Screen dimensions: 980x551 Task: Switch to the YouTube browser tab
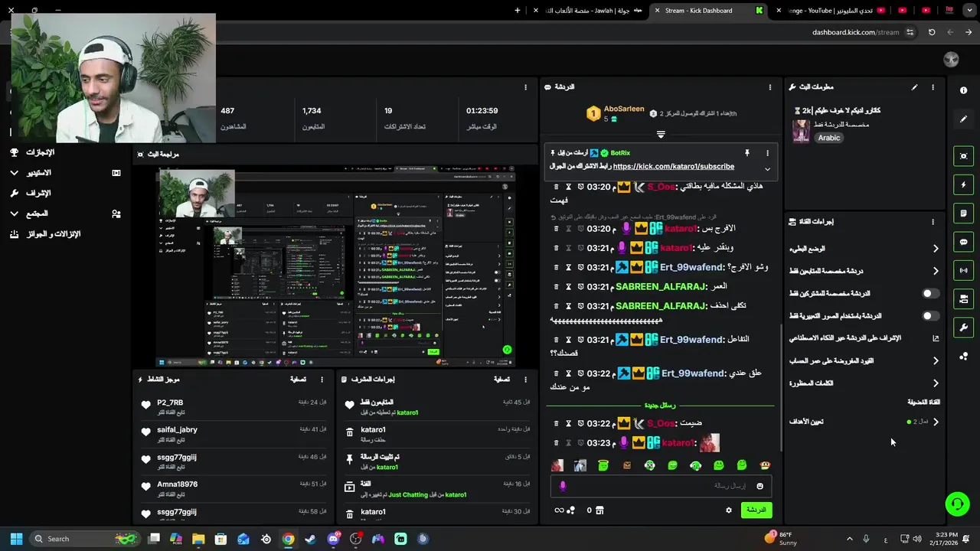[x=831, y=11]
